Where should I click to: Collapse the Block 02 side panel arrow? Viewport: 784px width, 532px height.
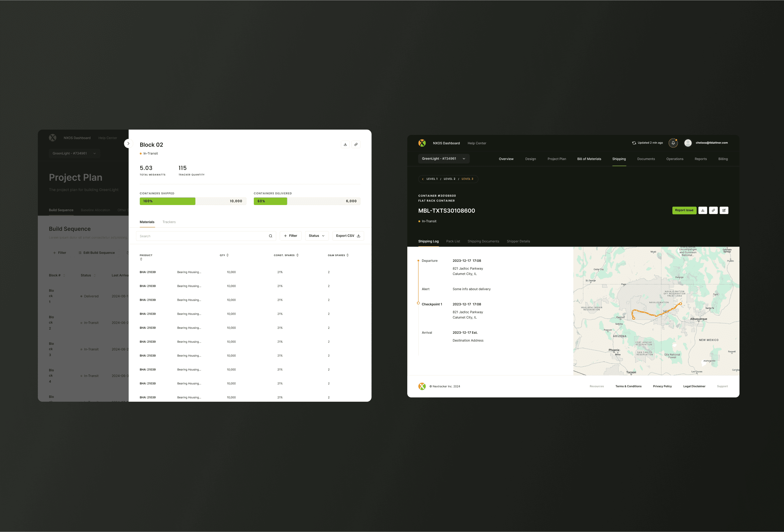tap(128, 144)
